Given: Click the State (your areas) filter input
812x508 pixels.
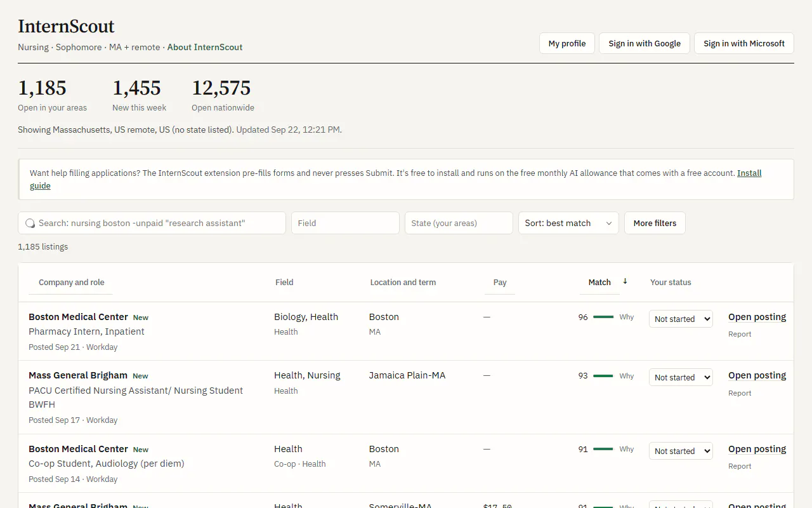Looking at the screenshot, I should (x=459, y=223).
